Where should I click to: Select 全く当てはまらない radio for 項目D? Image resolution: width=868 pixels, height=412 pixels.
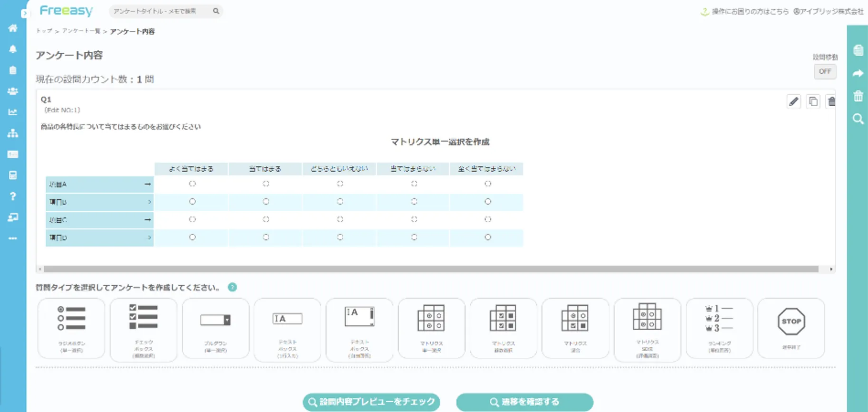pyautogui.click(x=488, y=237)
